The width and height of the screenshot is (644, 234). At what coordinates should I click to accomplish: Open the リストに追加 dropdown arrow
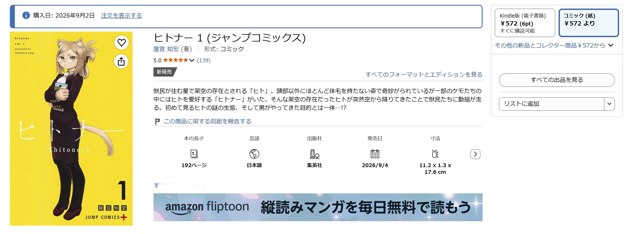point(609,104)
